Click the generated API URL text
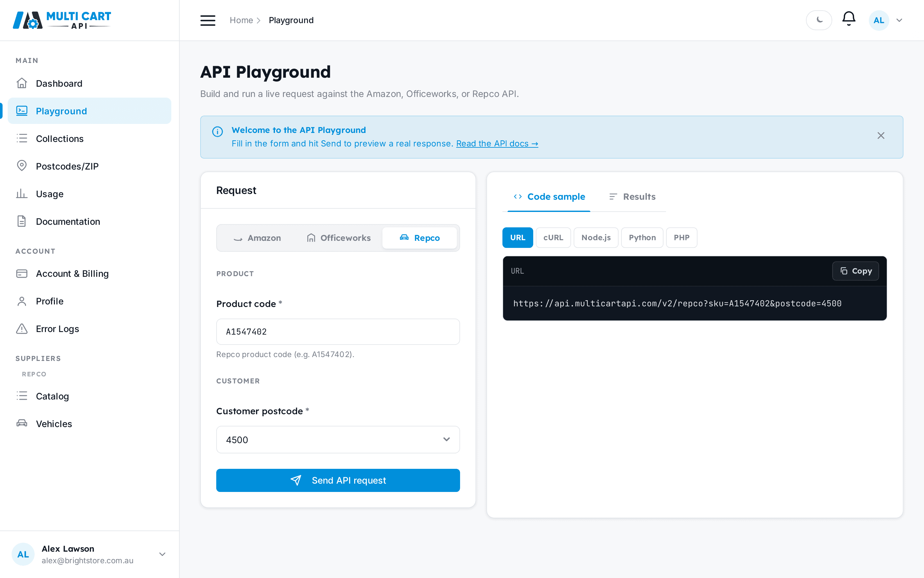The width and height of the screenshot is (924, 578). click(677, 303)
